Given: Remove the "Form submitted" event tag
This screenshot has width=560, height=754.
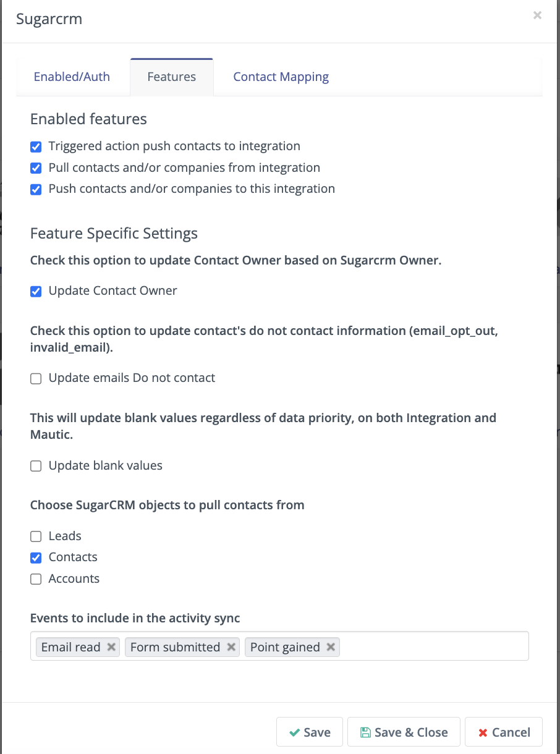Looking at the screenshot, I should coord(231,647).
